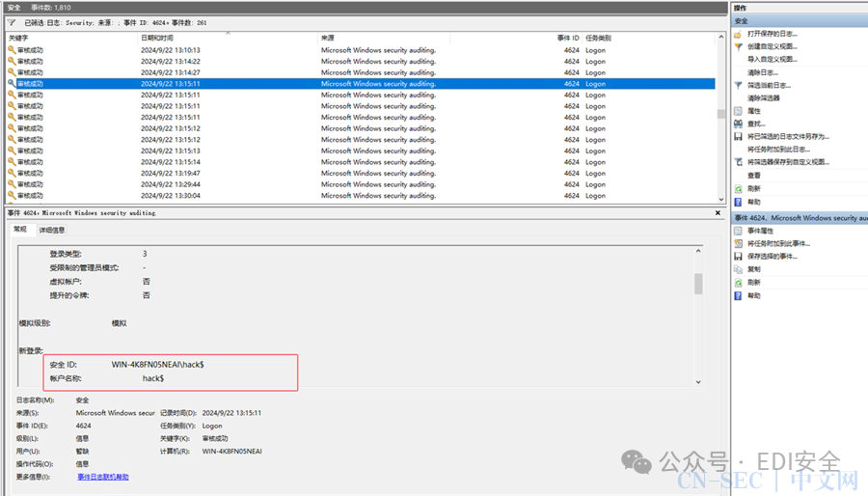Click the 记录时间 value 2024/9/22 13:15:11
This screenshot has width=868, height=496.
pos(231,413)
